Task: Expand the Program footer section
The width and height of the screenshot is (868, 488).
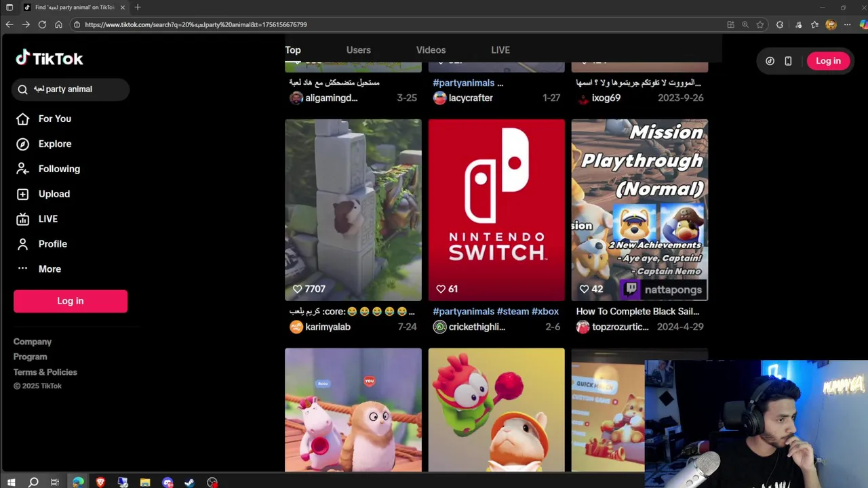Action: 31,357
